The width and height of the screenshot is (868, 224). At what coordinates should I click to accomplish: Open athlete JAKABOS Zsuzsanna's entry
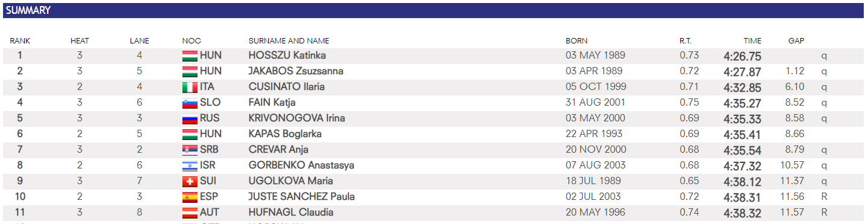pyautogui.click(x=296, y=71)
